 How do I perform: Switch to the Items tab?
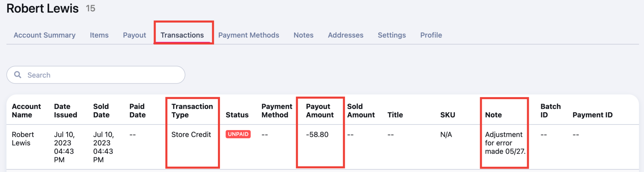click(99, 35)
